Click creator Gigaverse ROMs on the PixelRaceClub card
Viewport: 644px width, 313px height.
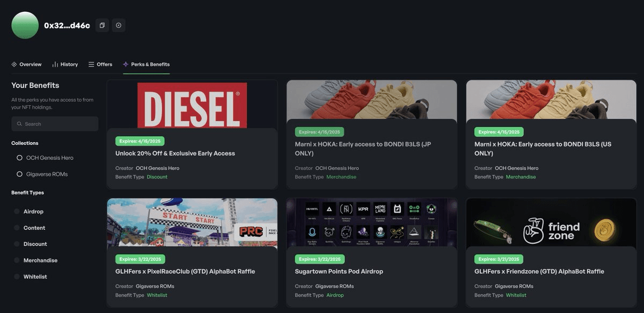click(155, 286)
